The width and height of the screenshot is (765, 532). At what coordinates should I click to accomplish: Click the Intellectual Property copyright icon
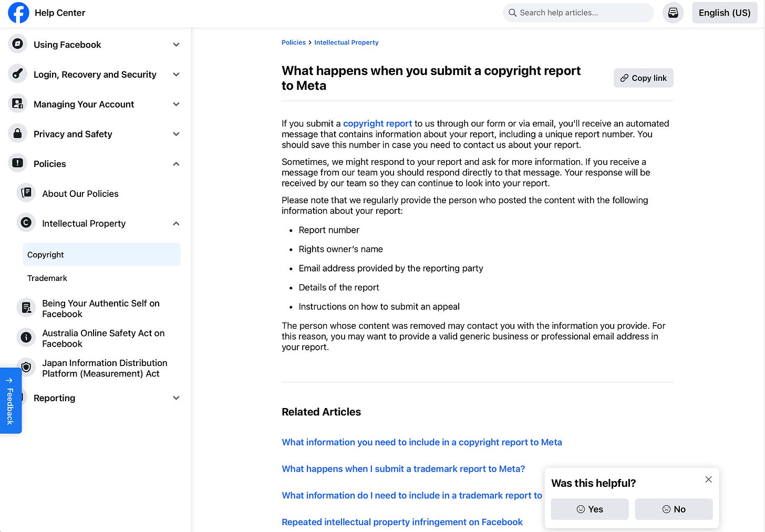pos(26,223)
